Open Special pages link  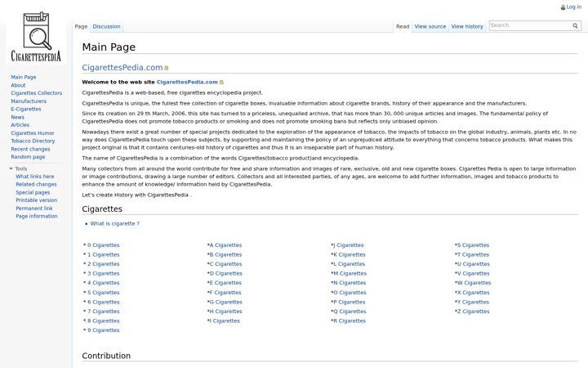coord(33,192)
